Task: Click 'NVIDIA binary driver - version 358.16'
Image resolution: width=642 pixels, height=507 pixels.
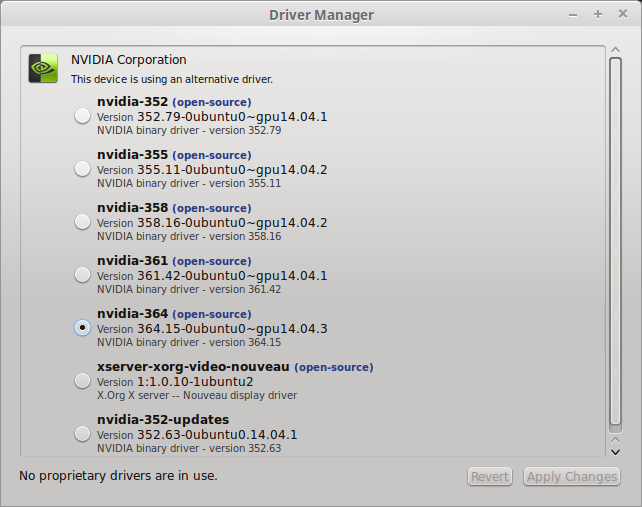Action: pyautogui.click(x=189, y=236)
